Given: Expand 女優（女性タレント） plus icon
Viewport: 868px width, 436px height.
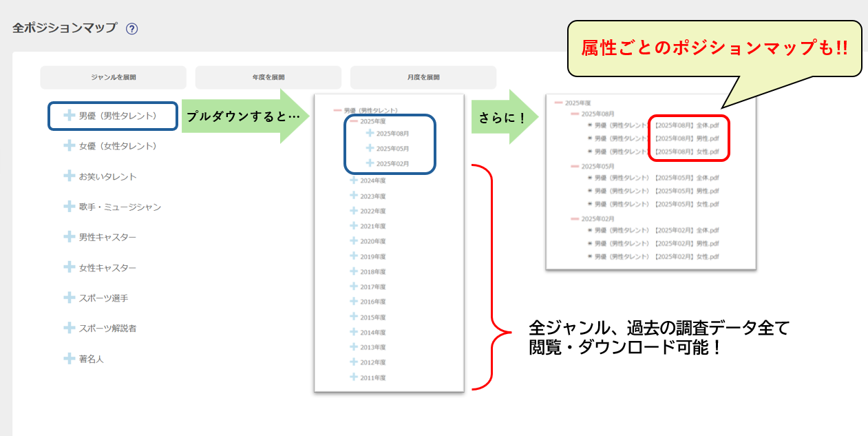Looking at the screenshot, I should (x=69, y=146).
